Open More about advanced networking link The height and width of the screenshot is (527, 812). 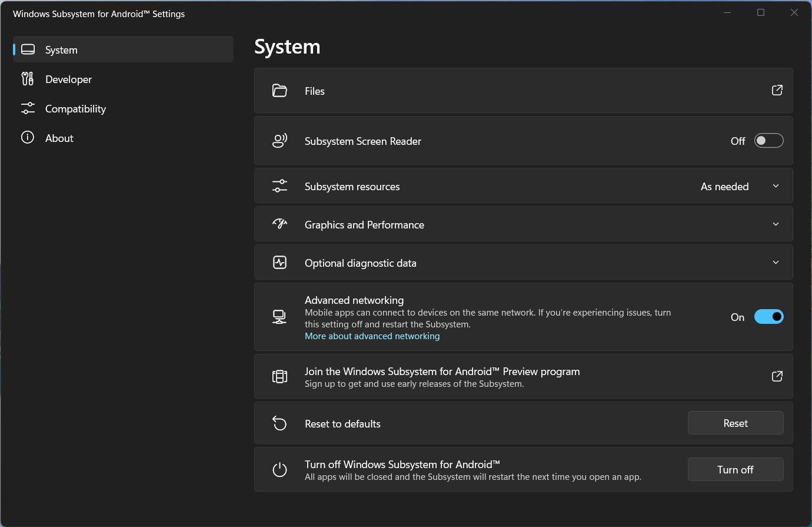pos(372,336)
